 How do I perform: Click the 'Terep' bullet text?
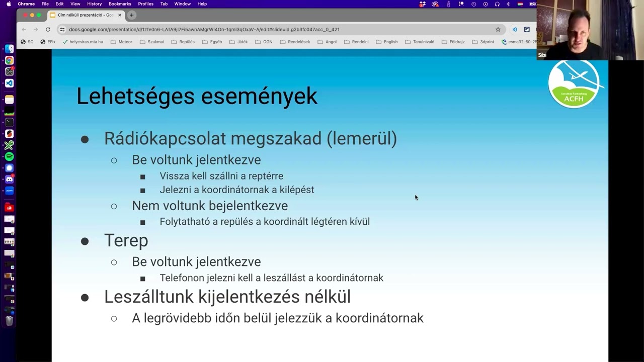click(126, 240)
